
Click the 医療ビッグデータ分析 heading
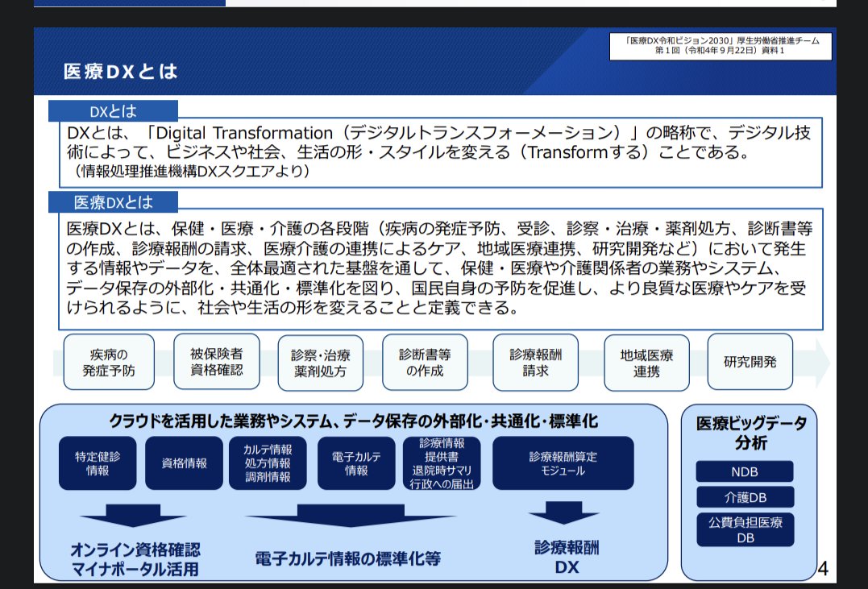tap(751, 433)
